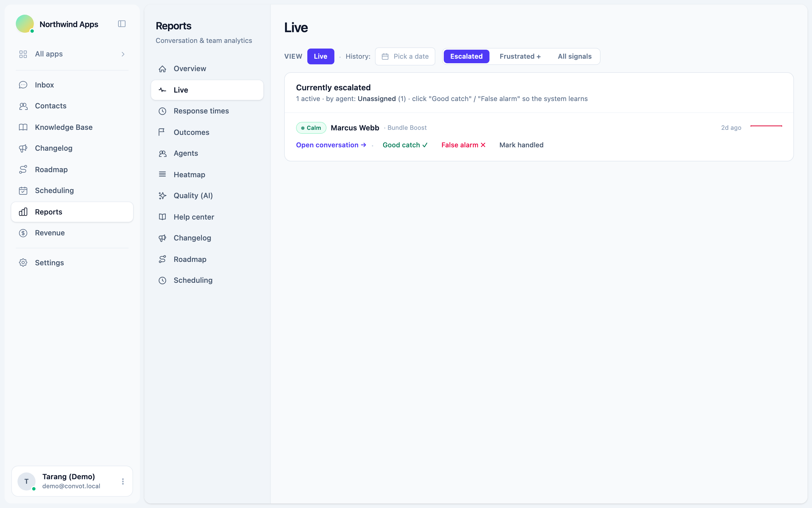
Task: Open Knowledge Base section
Action: tap(72, 127)
